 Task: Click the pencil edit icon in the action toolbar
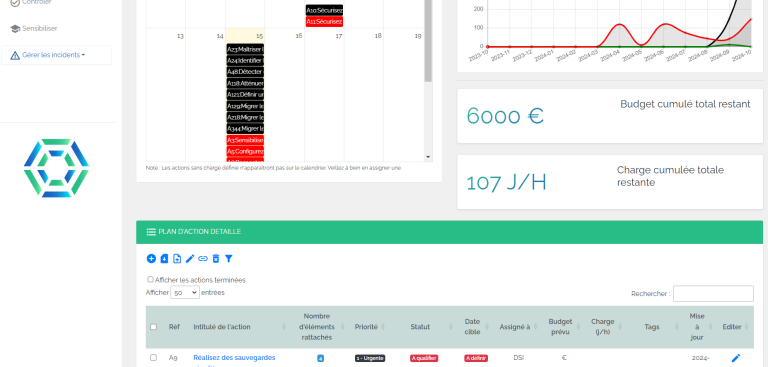pyautogui.click(x=190, y=259)
